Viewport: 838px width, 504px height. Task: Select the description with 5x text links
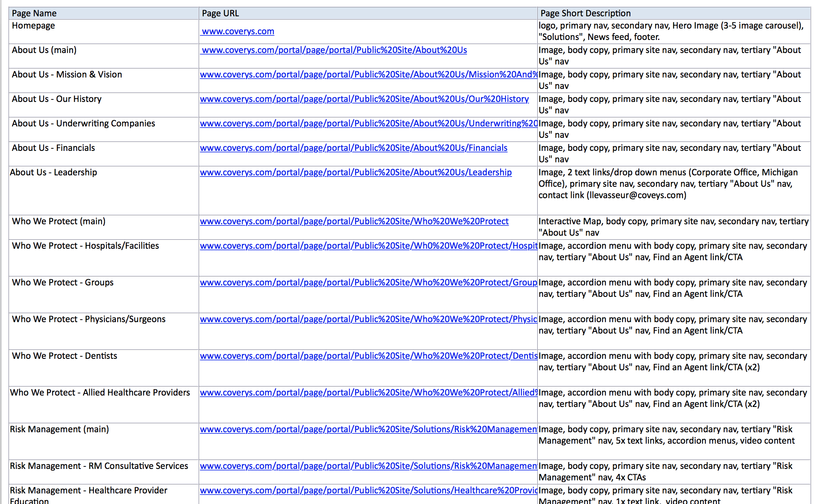point(674,441)
